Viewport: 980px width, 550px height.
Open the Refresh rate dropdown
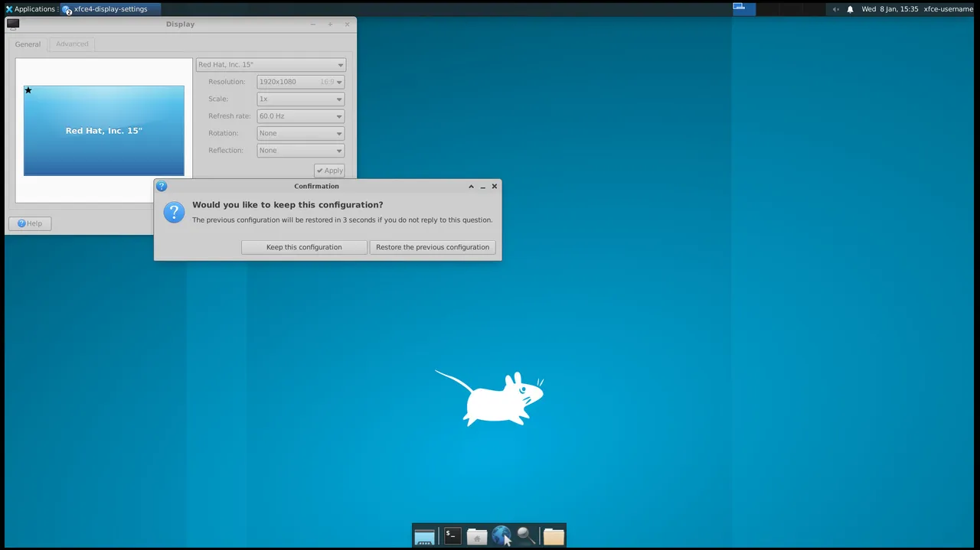pos(300,116)
